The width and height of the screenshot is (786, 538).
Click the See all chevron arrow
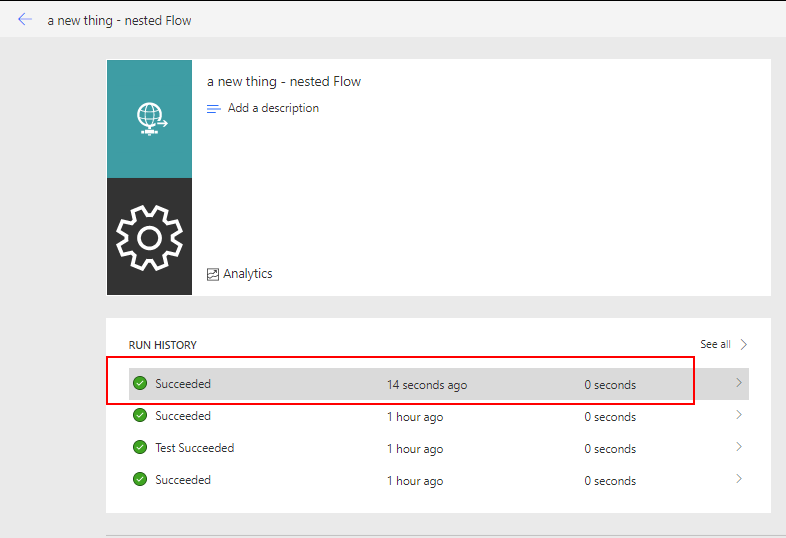744,344
